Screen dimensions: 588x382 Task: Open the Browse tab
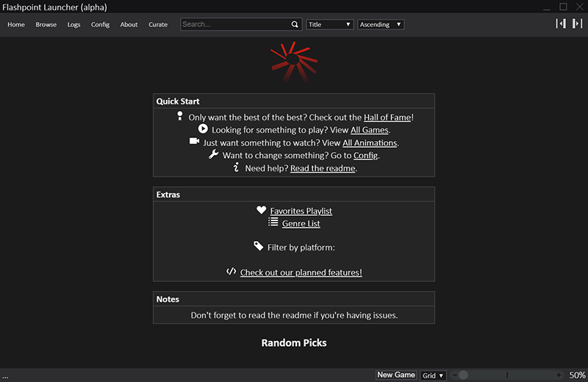click(x=46, y=24)
